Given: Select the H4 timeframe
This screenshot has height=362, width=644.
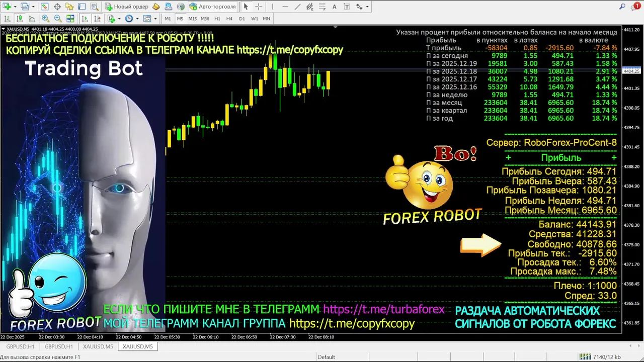Looking at the screenshot, I should 229,19.
